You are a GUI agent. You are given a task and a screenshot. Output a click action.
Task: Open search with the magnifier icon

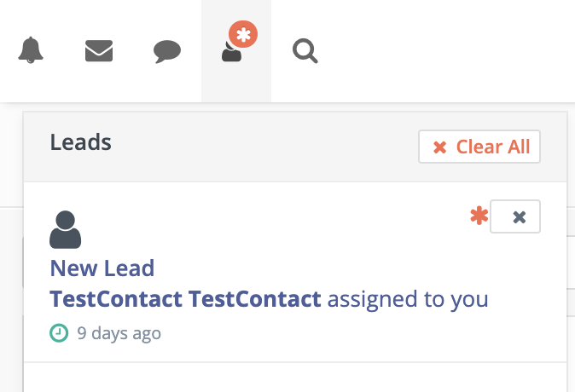(x=305, y=51)
